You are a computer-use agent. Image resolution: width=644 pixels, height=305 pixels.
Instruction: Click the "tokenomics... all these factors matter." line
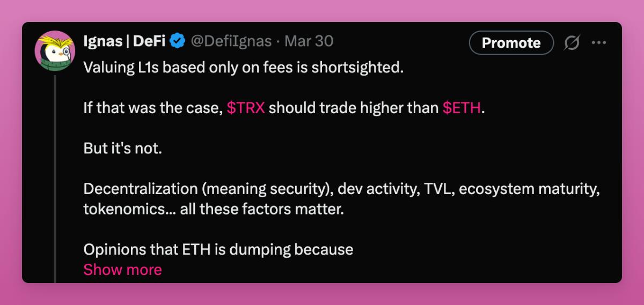pos(213,209)
